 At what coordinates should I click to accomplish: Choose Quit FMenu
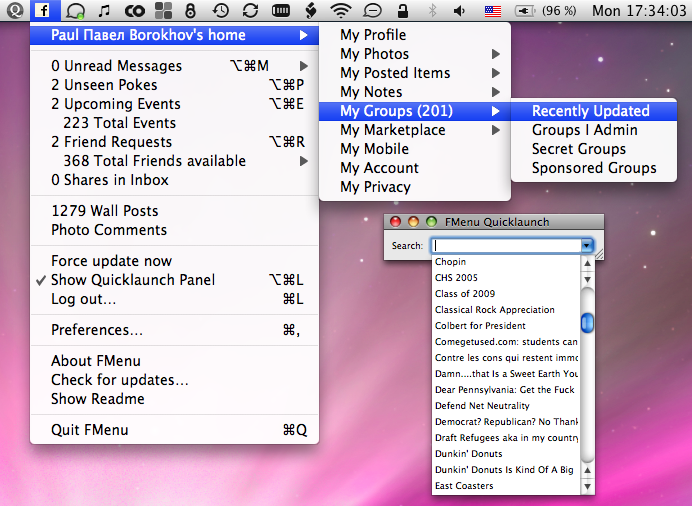click(174, 429)
